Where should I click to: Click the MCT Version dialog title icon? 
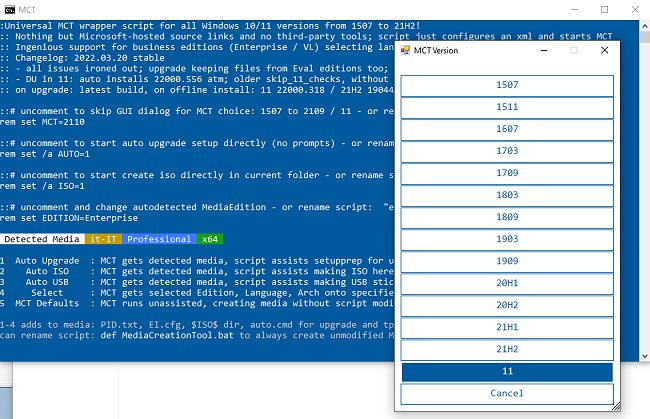coord(405,50)
